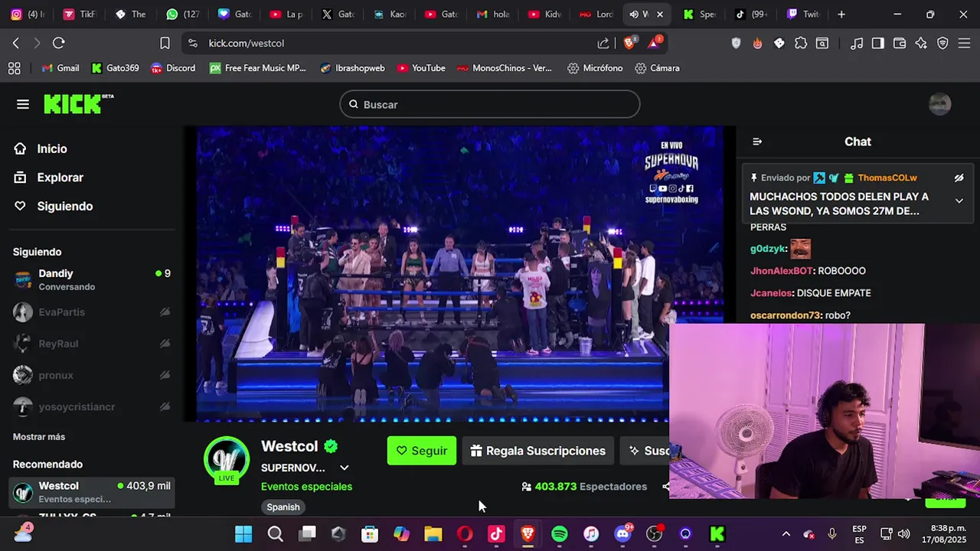Open Gmail bookmark
This screenshot has height=551, width=980.
tap(60, 68)
